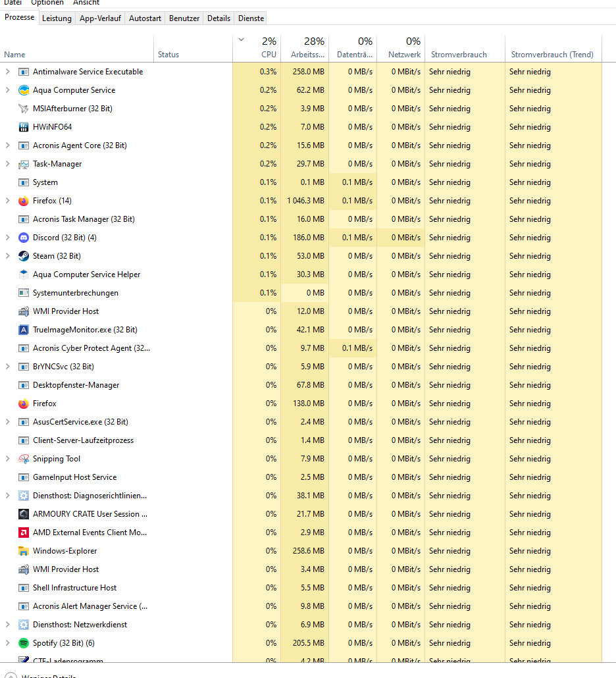
Task: Select the ARMOURY CRATE User Session icon
Action: click(24, 514)
